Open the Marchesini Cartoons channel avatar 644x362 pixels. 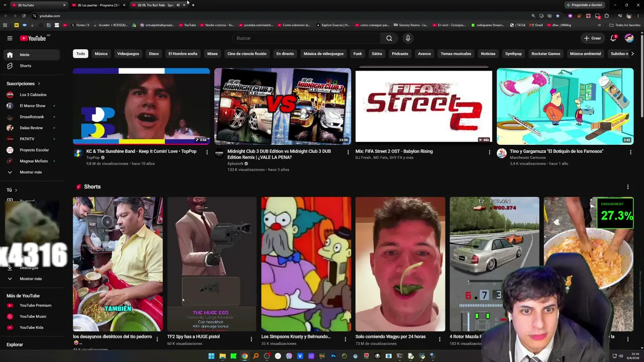click(502, 153)
